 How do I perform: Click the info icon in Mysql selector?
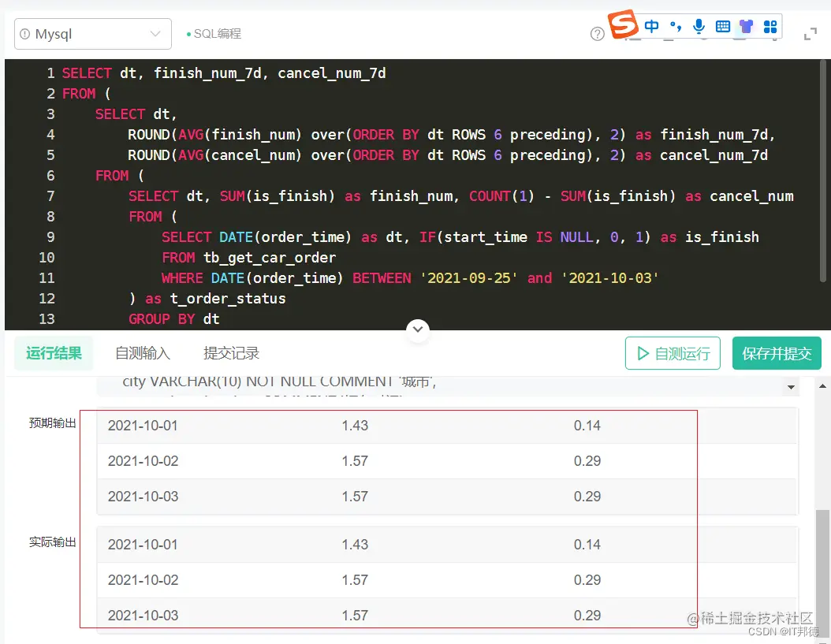coord(25,34)
